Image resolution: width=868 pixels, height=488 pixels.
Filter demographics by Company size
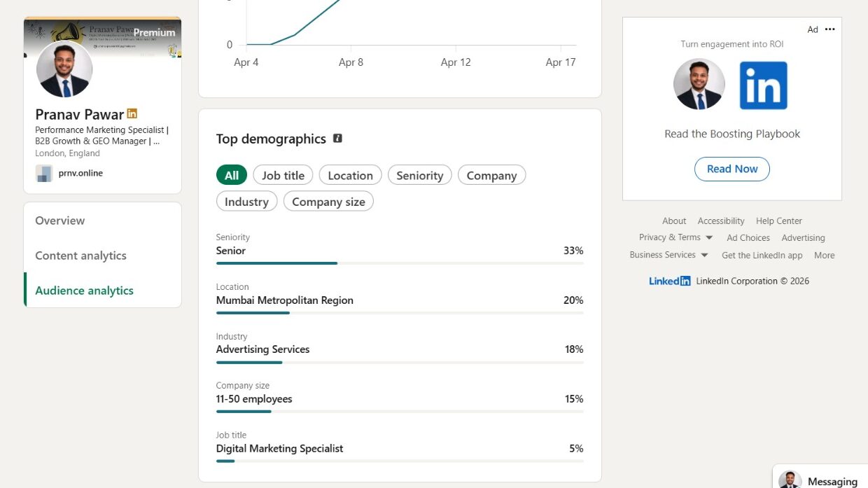point(328,202)
